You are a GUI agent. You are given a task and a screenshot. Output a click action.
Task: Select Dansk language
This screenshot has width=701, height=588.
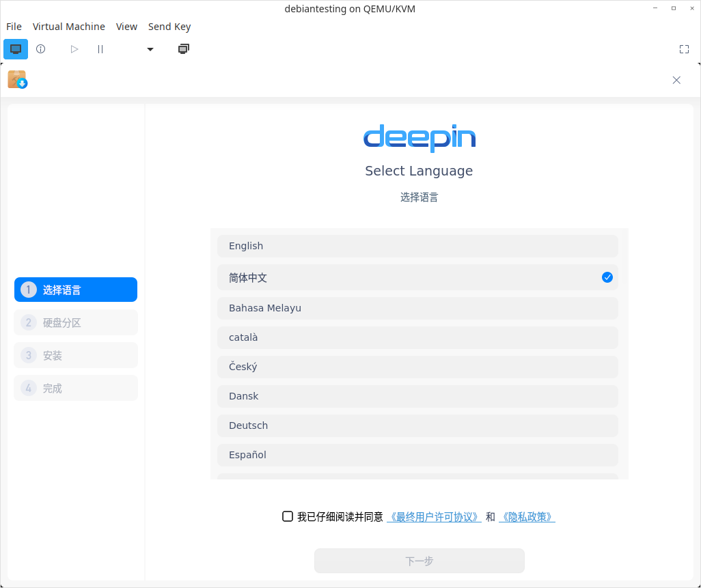417,396
